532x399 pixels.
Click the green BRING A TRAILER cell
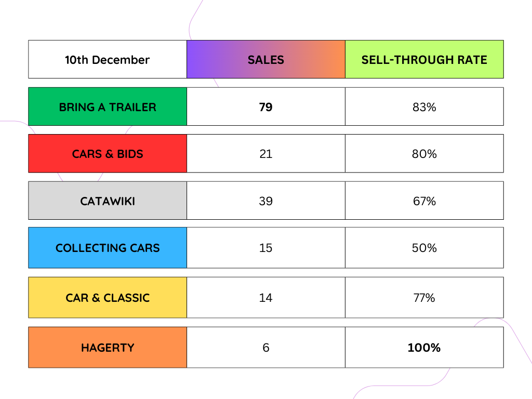[108, 107]
